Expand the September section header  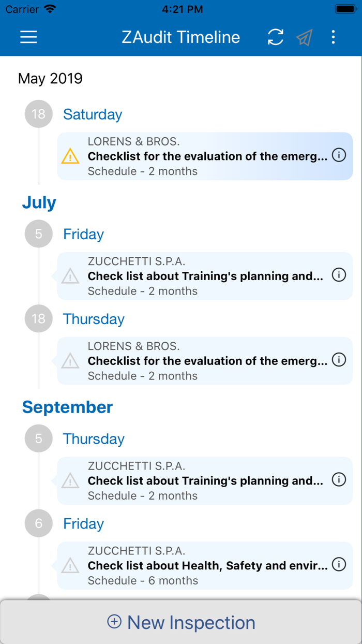[67, 407]
